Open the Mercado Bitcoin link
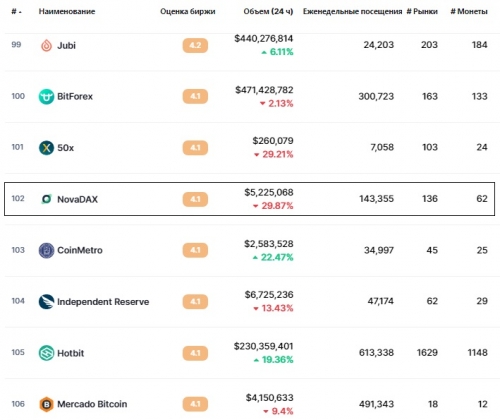 point(92,404)
